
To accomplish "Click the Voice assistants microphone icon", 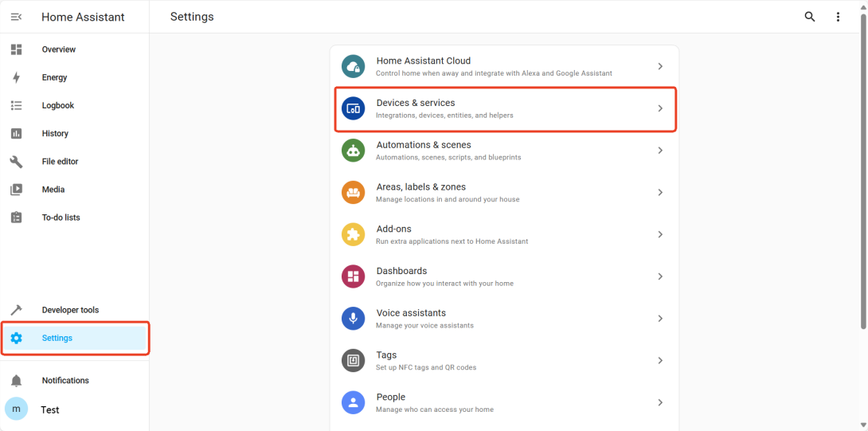I will 354,319.
